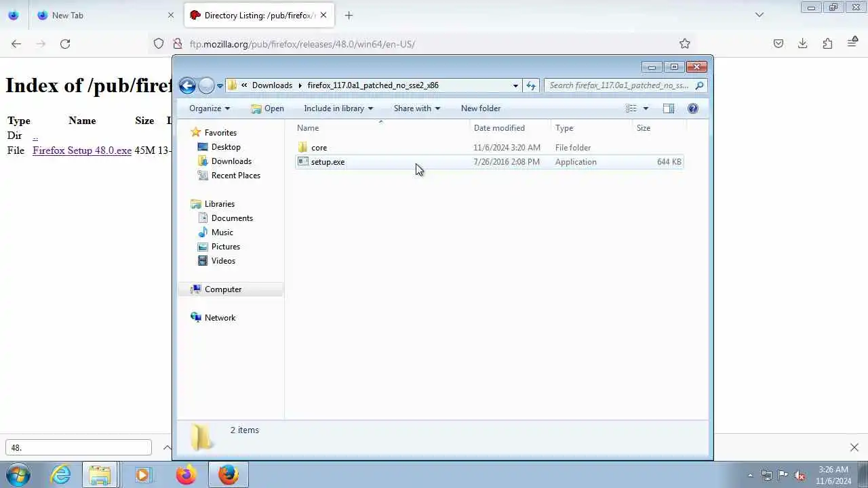Screen dimensions: 868x488
Task: Click Downloads in the address breadcrumb
Action: (272, 85)
